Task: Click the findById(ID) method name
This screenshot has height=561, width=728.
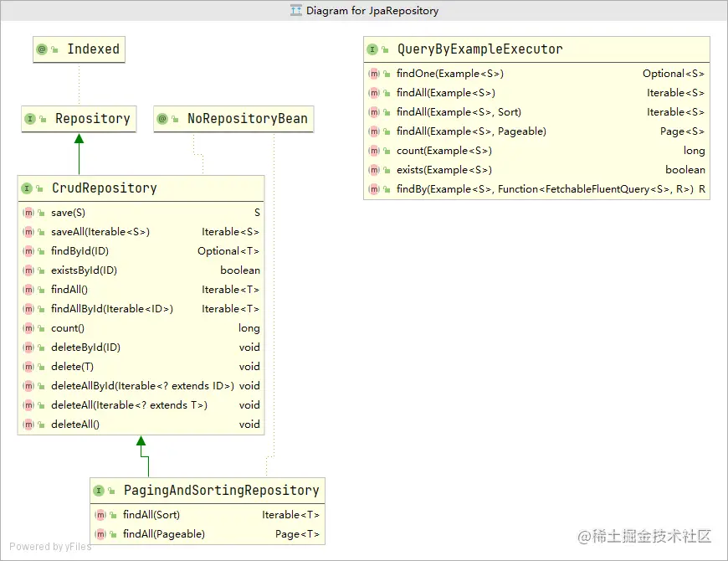Action: (79, 251)
